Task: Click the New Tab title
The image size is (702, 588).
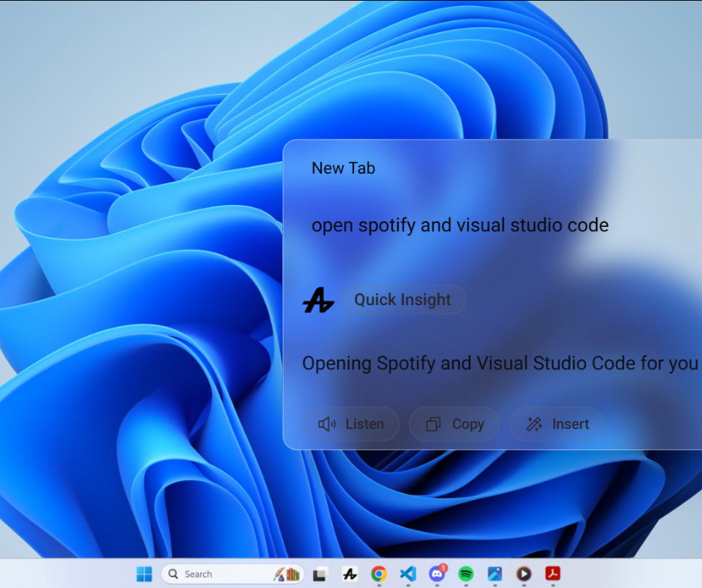Action: pyautogui.click(x=343, y=168)
